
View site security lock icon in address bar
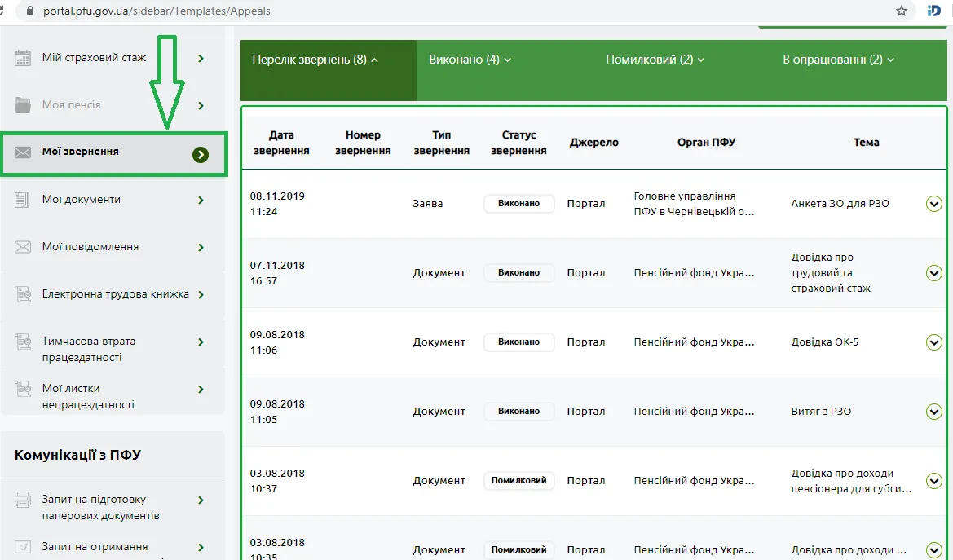29,11
